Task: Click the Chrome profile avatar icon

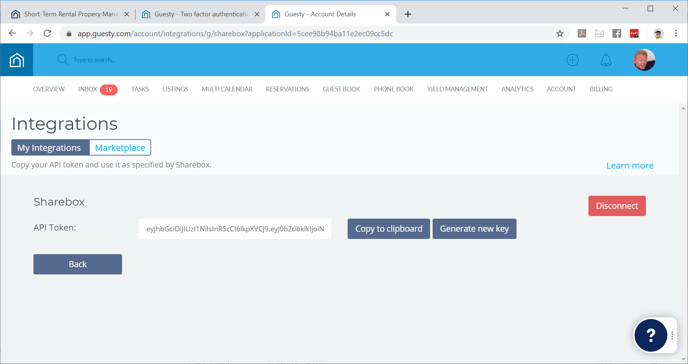Action: pyautogui.click(x=658, y=33)
